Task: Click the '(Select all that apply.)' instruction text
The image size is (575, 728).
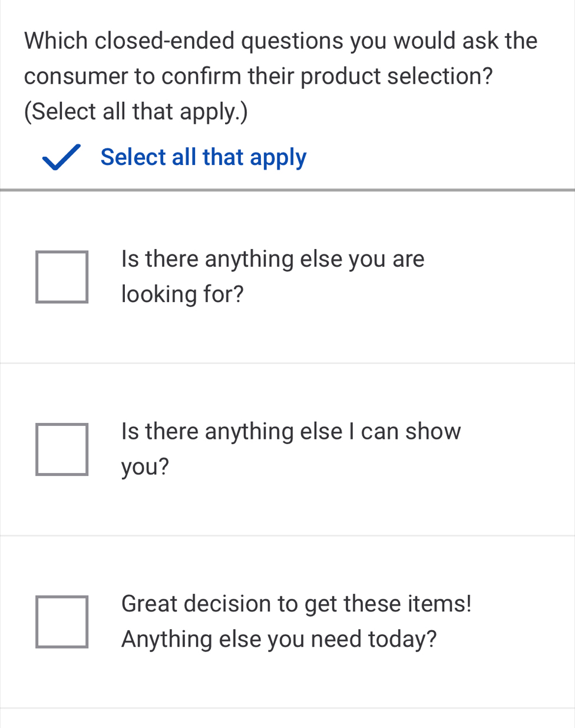Action: point(136,111)
